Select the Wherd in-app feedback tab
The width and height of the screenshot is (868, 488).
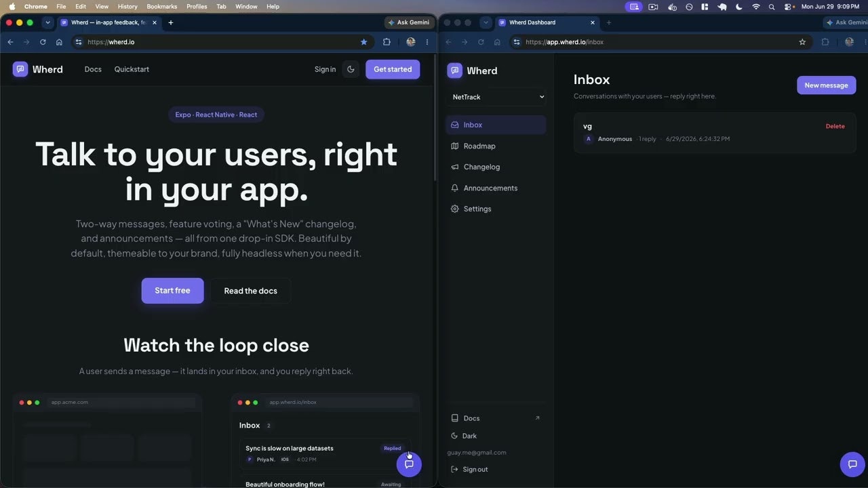108,22
